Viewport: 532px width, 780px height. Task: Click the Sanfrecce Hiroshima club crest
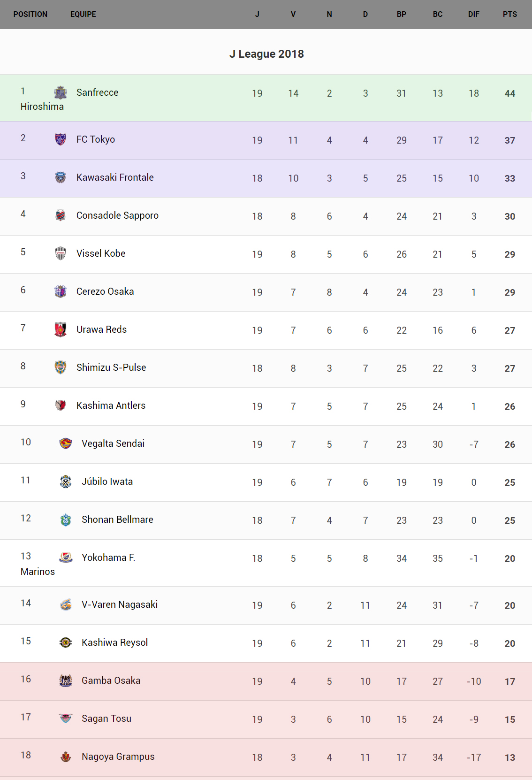pyautogui.click(x=61, y=92)
